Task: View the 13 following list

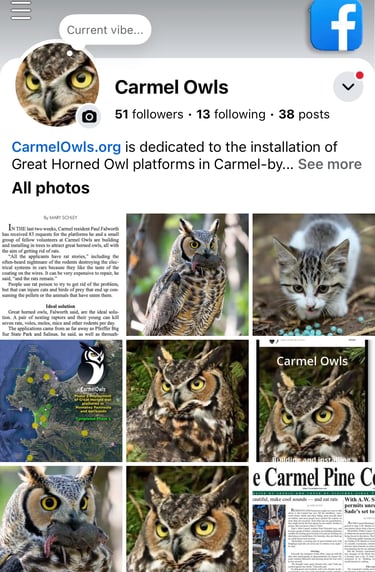Action: pyautogui.click(x=231, y=114)
